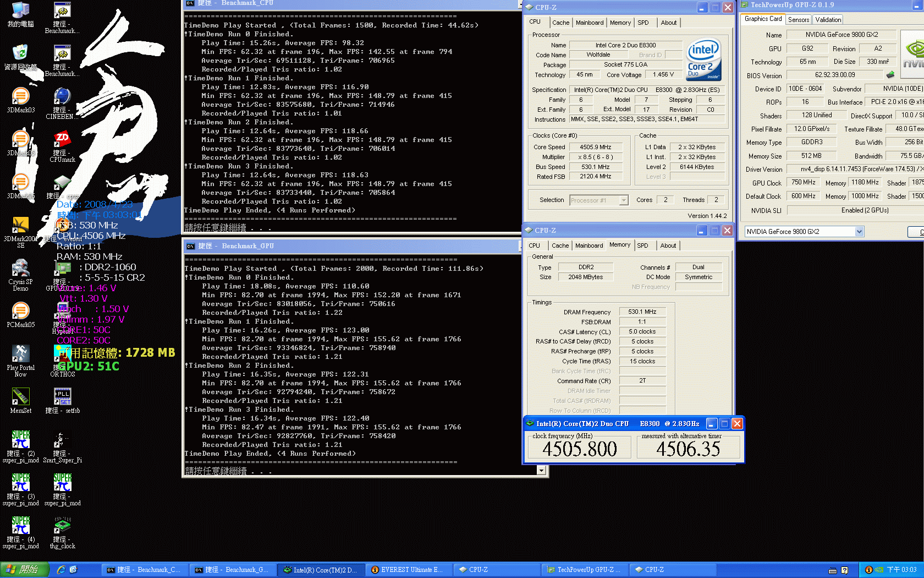Activate Intel(R) Core(TM)2 D... taskbar button
Screen dimensions: 924x578
321,570
